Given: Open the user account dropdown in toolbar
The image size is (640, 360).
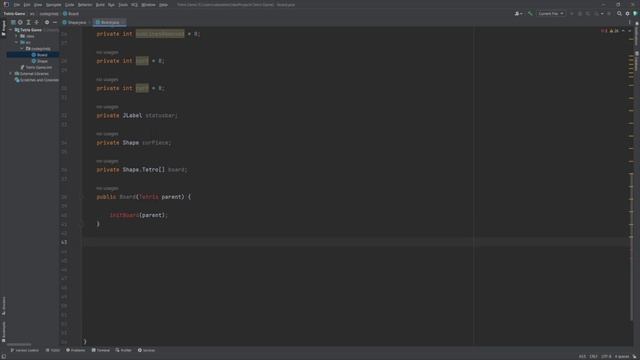Looking at the screenshot, I should [519, 14].
